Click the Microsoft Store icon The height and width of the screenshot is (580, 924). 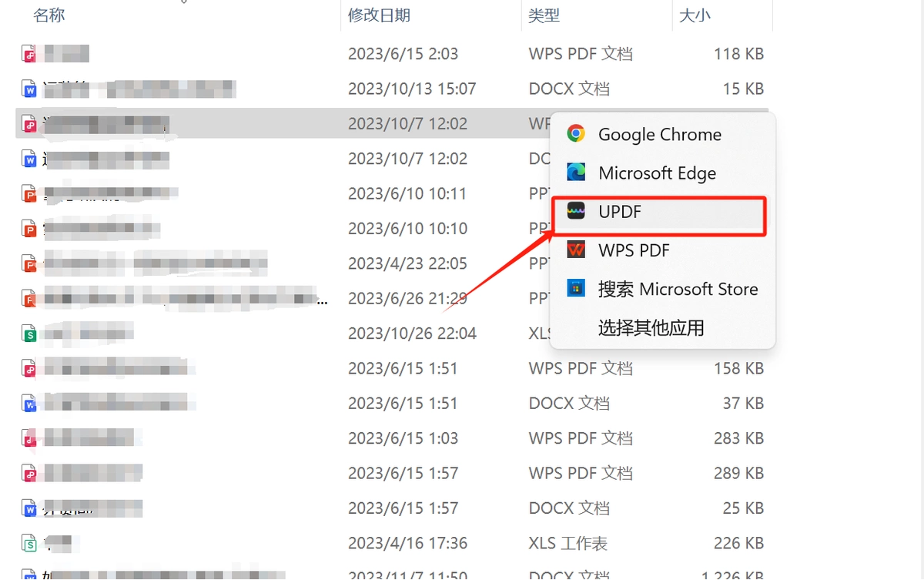(575, 289)
